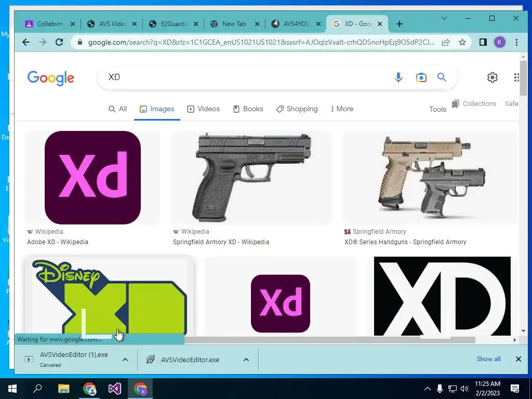Open the notification center
532x399 pixels.
(x=515, y=389)
